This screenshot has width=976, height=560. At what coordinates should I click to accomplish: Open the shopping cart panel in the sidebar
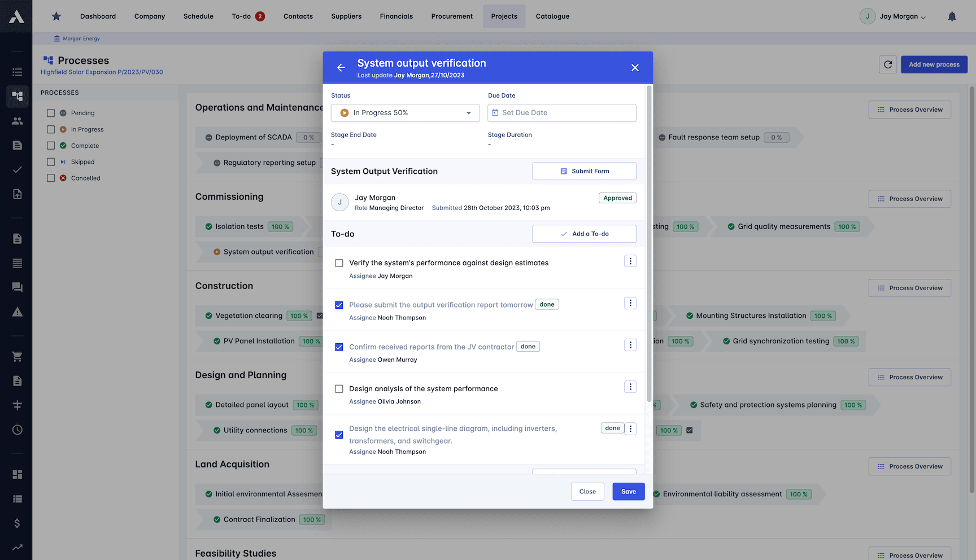click(x=16, y=356)
